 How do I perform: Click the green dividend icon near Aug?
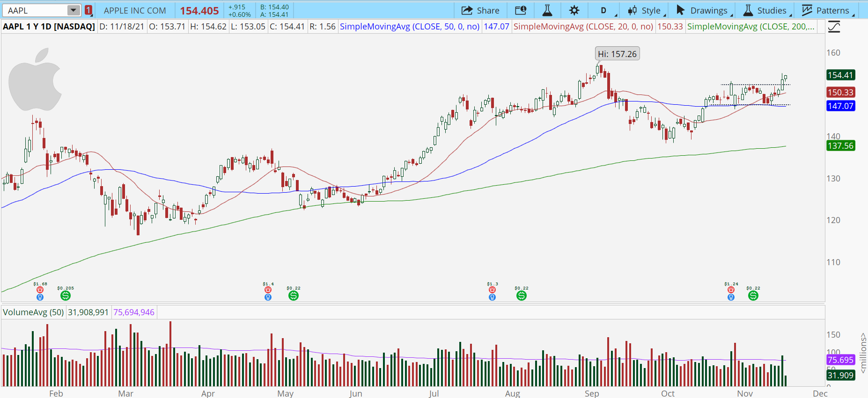[522, 296]
